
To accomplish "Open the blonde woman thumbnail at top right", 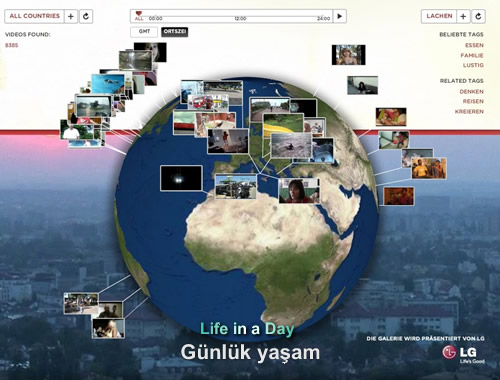I will coord(348,55).
